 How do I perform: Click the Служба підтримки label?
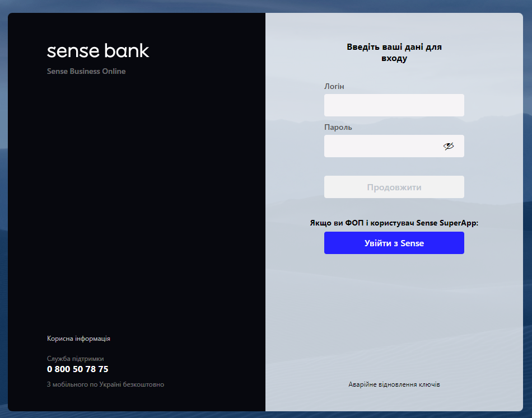pyautogui.click(x=76, y=359)
